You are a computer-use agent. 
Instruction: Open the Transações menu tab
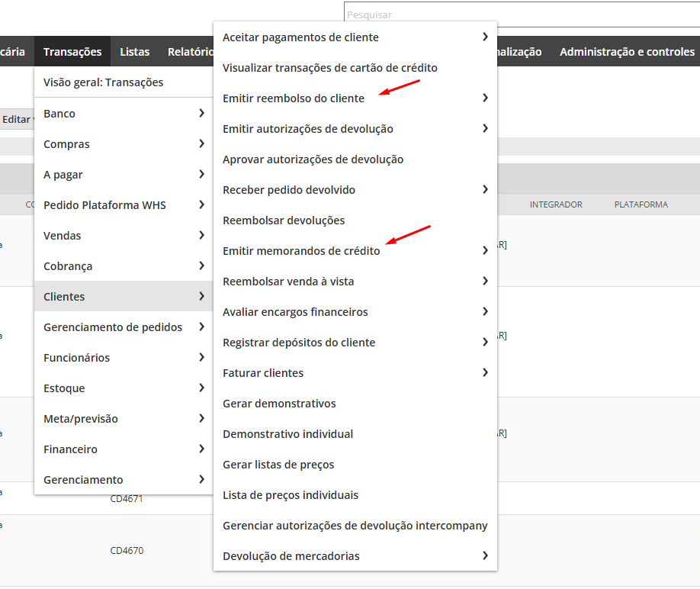(72, 52)
